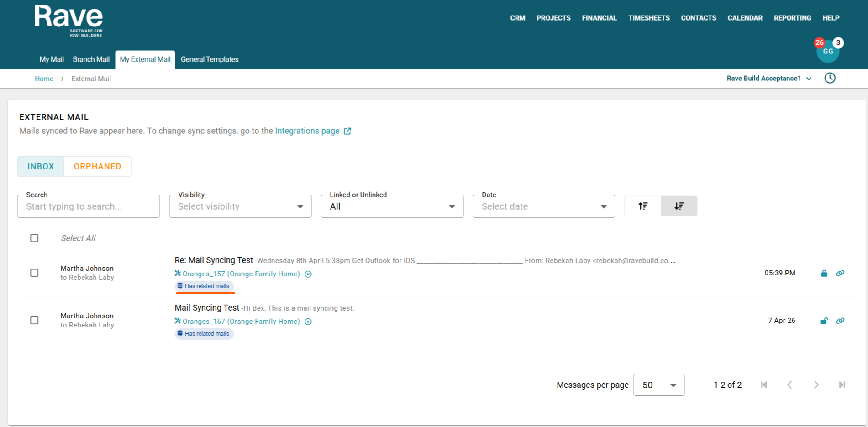Open the clock history icon
The height and width of the screenshot is (427, 868).
[x=830, y=78]
